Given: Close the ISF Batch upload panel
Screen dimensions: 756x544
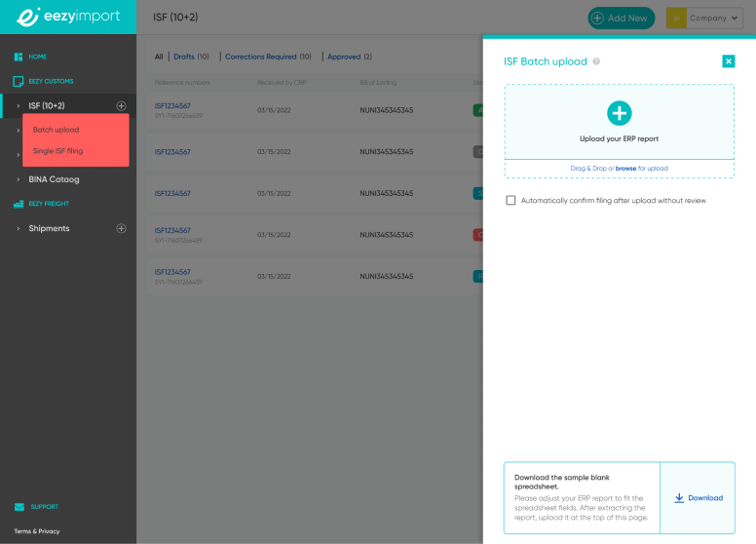Looking at the screenshot, I should [729, 61].
